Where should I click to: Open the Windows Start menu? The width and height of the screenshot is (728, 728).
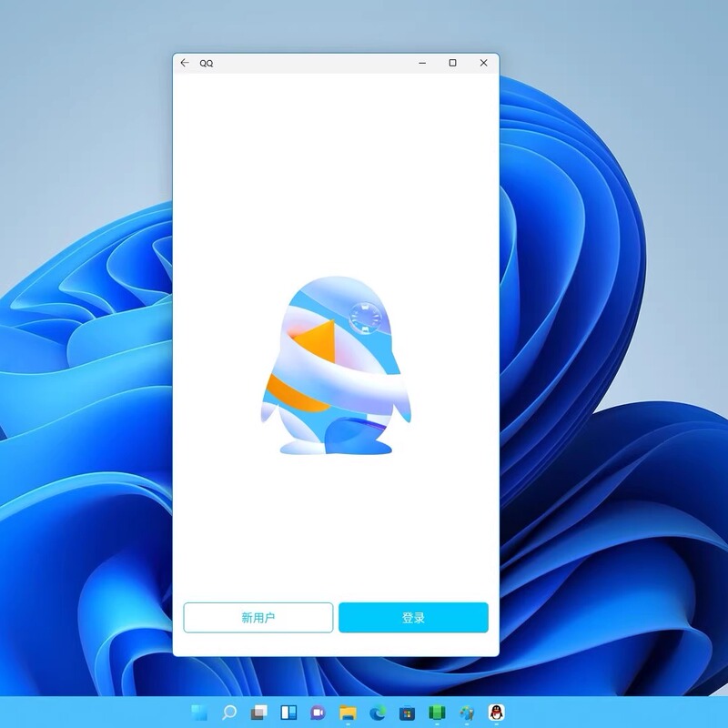point(199,713)
